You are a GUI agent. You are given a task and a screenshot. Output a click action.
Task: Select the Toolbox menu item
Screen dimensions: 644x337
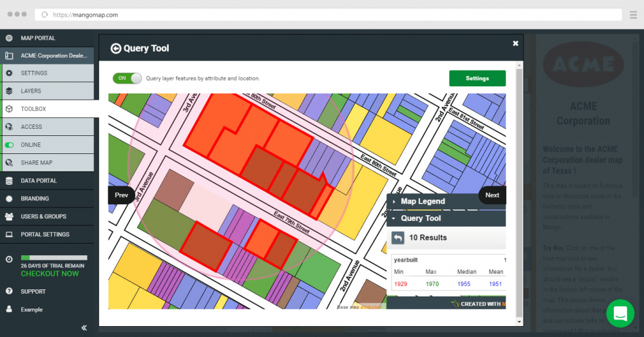pos(50,109)
